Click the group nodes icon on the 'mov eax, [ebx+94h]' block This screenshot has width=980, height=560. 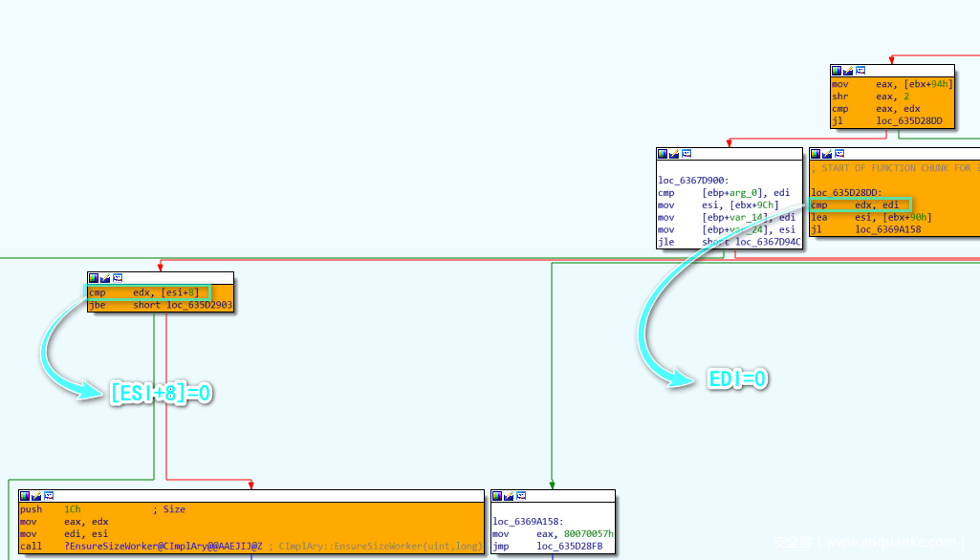(x=860, y=71)
